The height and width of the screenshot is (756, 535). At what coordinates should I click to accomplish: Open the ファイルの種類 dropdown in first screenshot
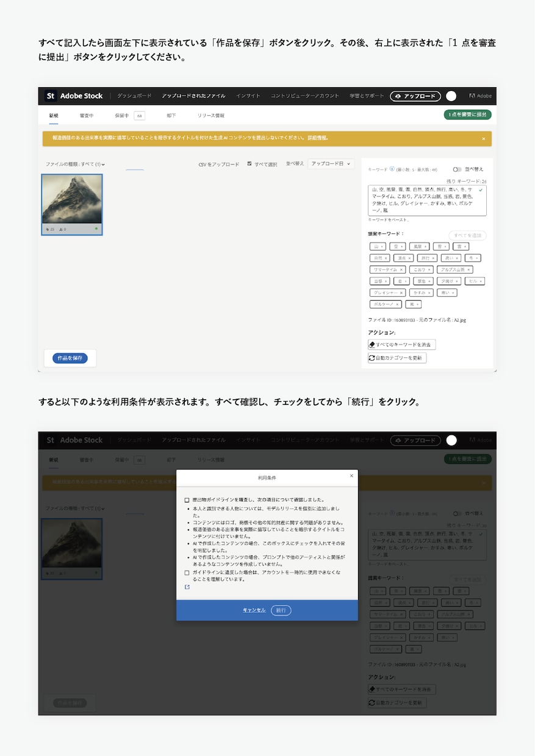point(75,164)
